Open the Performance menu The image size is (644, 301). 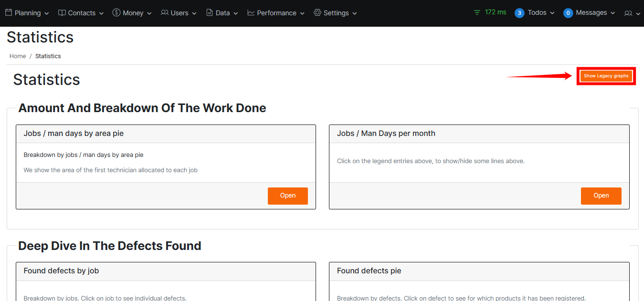coord(276,13)
